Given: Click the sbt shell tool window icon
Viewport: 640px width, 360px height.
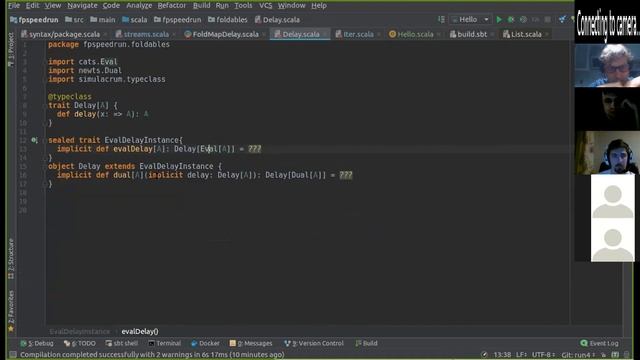Looking at the screenshot, I should click(108, 343).
